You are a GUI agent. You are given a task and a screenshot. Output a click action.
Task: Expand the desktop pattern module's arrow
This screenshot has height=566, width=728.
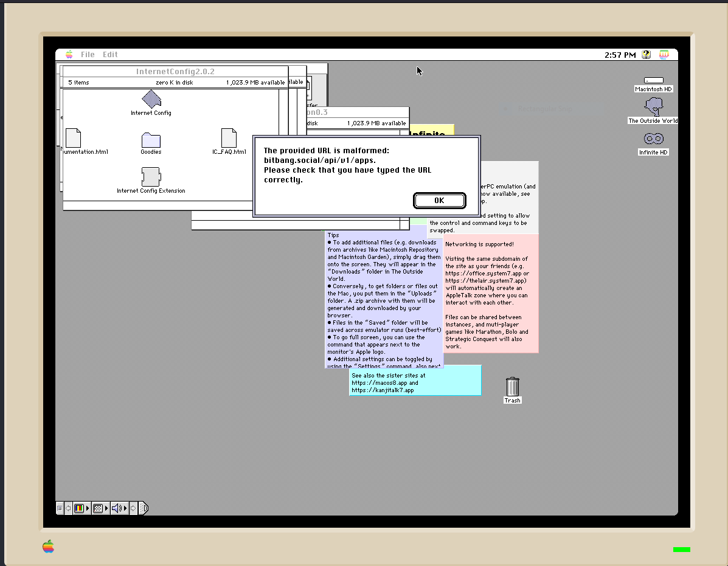(x=106, y=508)
